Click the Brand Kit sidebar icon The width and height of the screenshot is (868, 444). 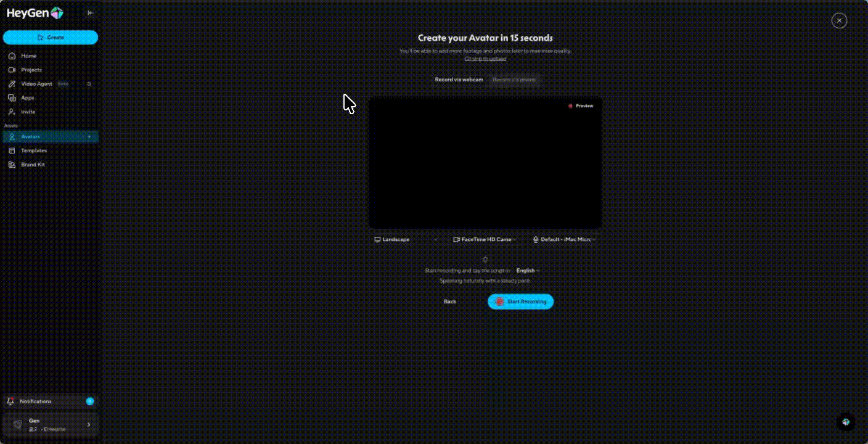12,165
